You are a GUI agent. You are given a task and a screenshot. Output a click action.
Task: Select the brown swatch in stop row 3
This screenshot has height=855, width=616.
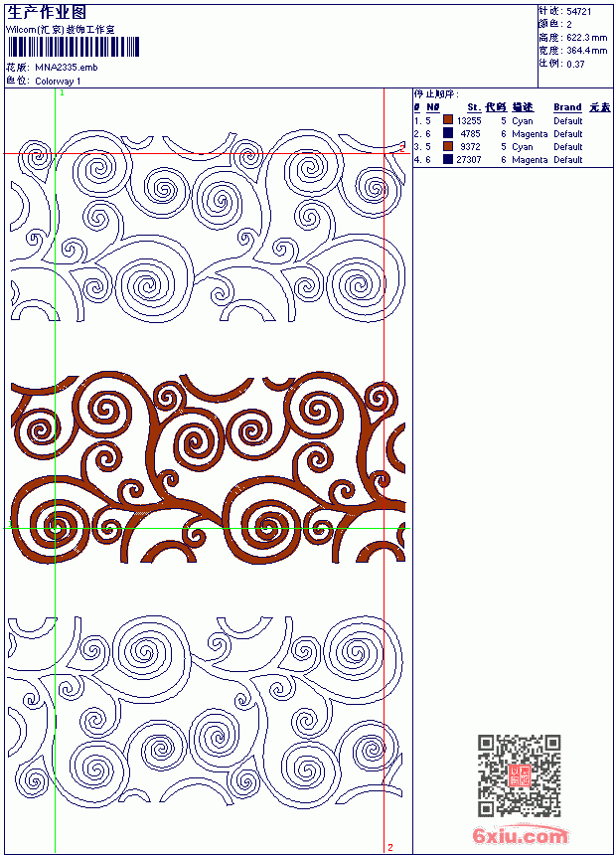click(448, 146)
